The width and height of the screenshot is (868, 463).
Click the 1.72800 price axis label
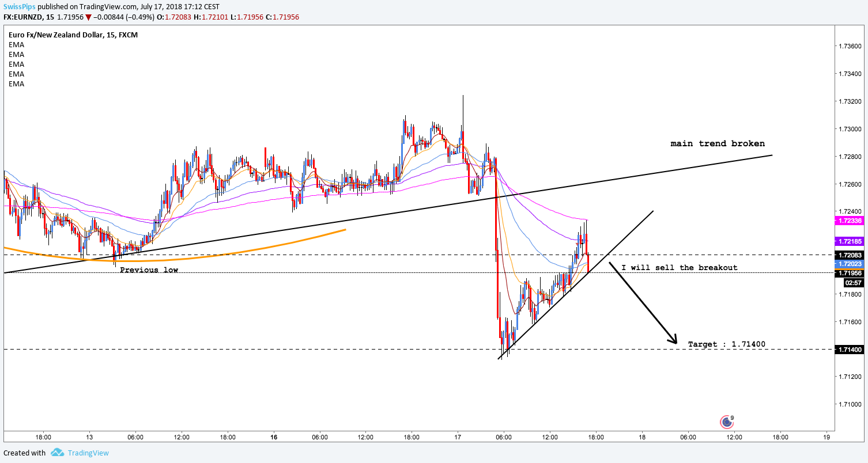(850, 157)
